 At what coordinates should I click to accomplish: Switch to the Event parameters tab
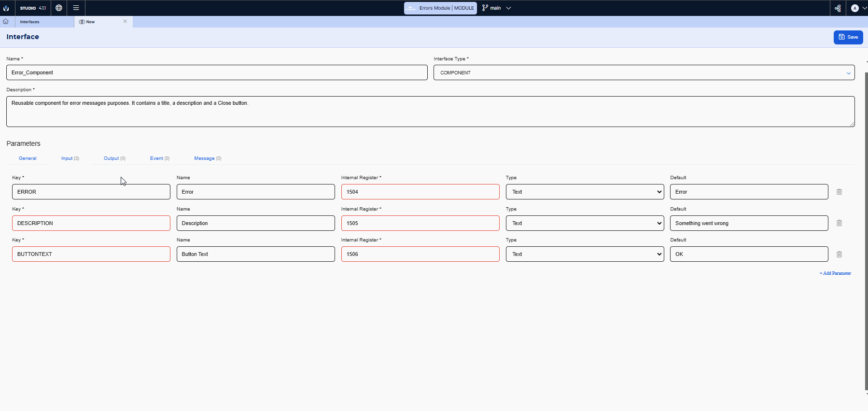[159, 158]
